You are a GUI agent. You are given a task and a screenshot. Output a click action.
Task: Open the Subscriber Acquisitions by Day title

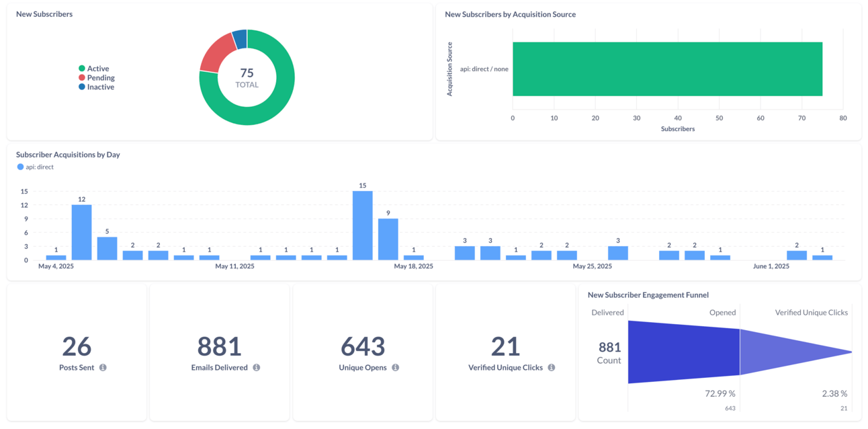[x=68, y=155]
